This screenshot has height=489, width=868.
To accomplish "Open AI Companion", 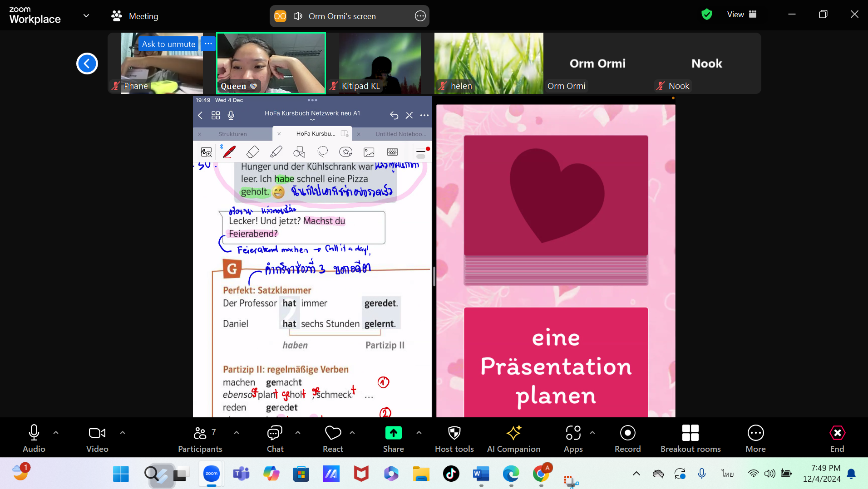I will [x=513, y=438].
